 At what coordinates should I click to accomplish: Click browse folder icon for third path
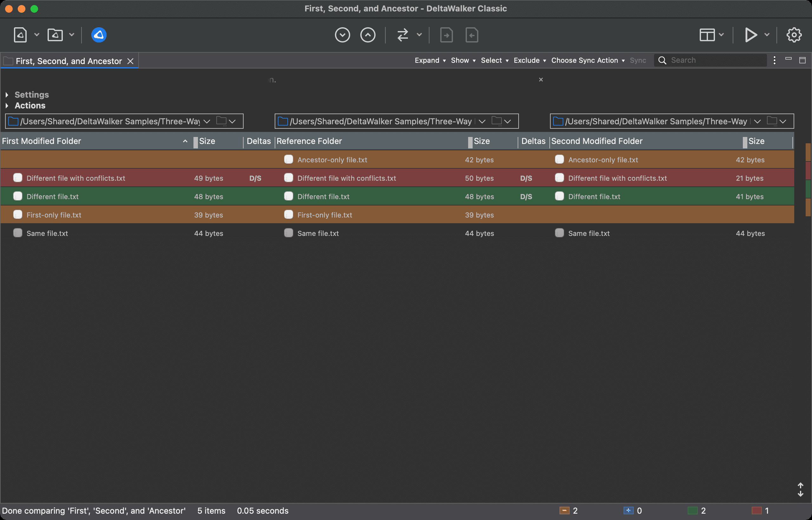772,121
